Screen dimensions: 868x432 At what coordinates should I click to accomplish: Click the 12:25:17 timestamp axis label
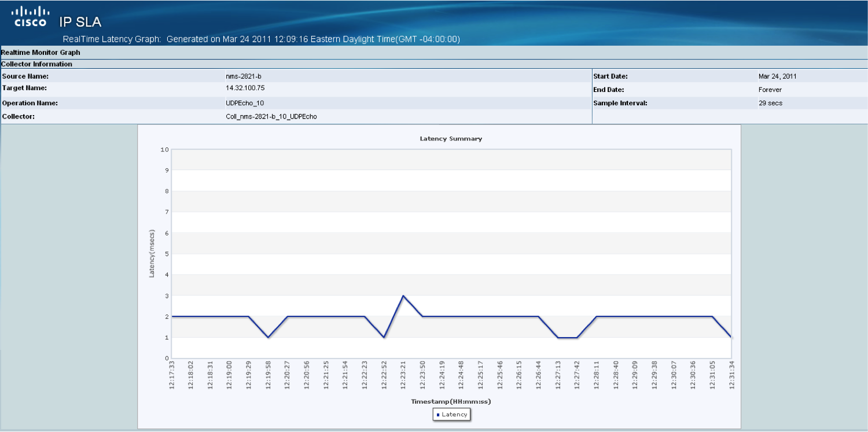tap(481, 375)
